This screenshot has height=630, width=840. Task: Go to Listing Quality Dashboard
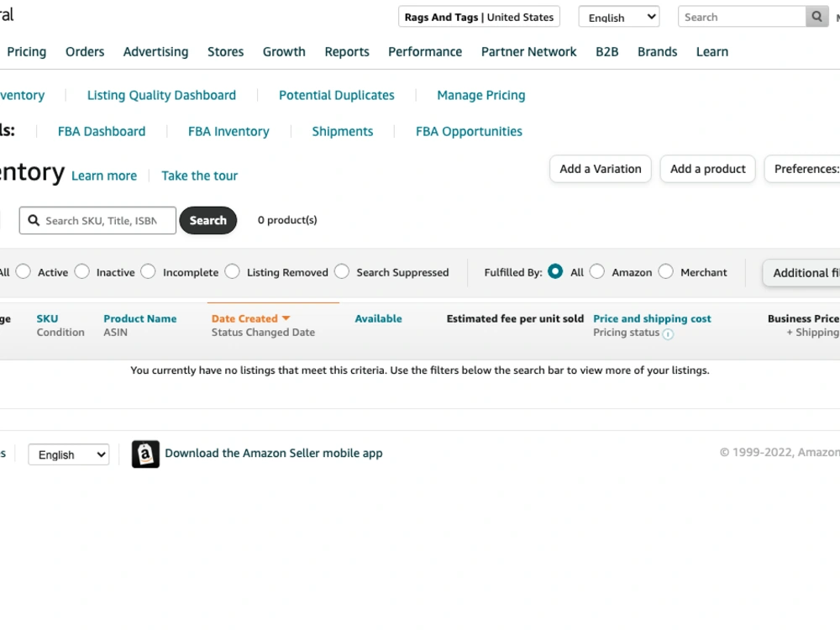[x=162, y=96]
